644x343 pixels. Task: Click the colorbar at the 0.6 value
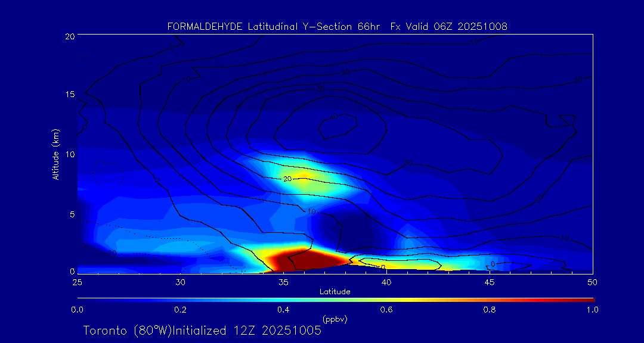coord(387,299)
